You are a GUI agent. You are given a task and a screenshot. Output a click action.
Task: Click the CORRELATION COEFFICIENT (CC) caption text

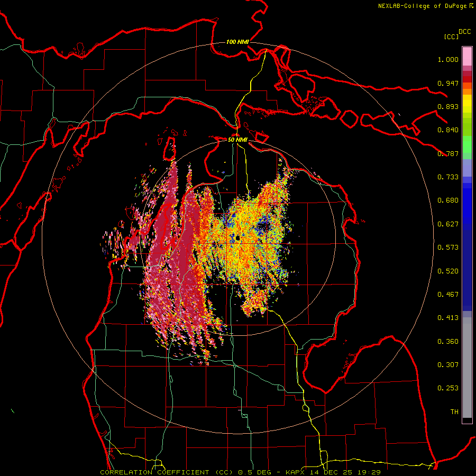168,472
